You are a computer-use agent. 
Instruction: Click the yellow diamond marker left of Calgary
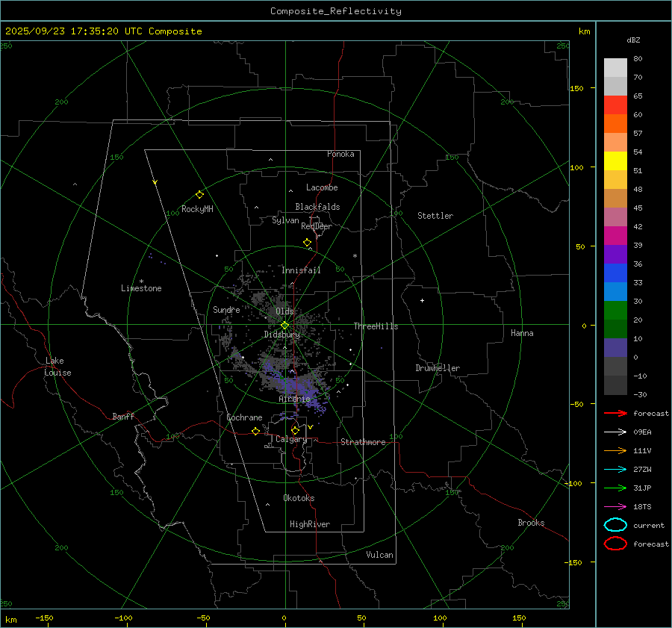pos(255,432)
